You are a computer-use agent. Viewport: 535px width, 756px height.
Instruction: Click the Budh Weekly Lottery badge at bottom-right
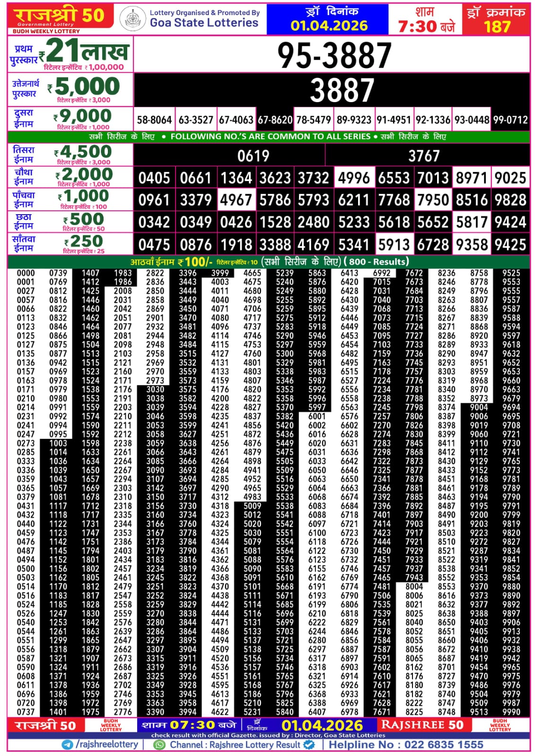pos(500,725)
